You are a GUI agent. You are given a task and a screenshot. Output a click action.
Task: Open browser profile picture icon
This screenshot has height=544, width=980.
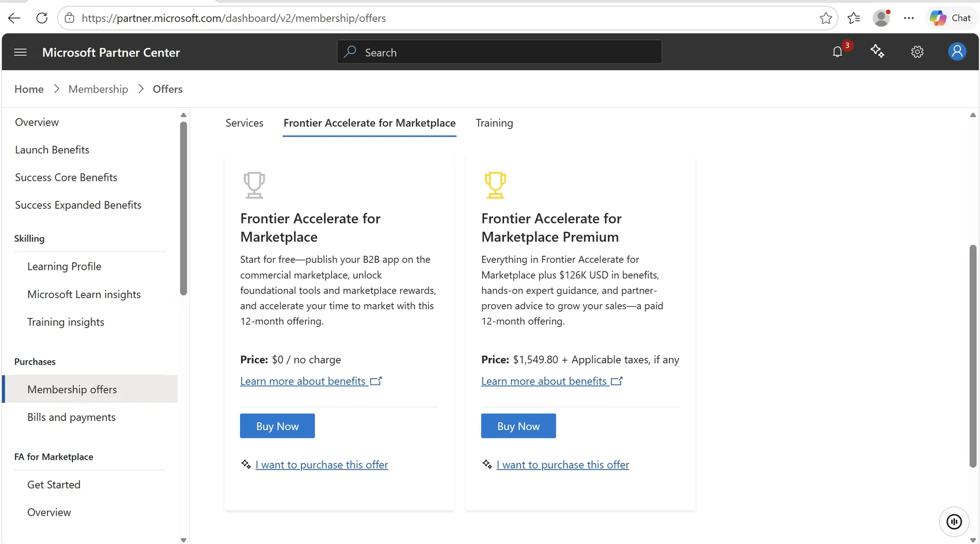tap(881, 18)
